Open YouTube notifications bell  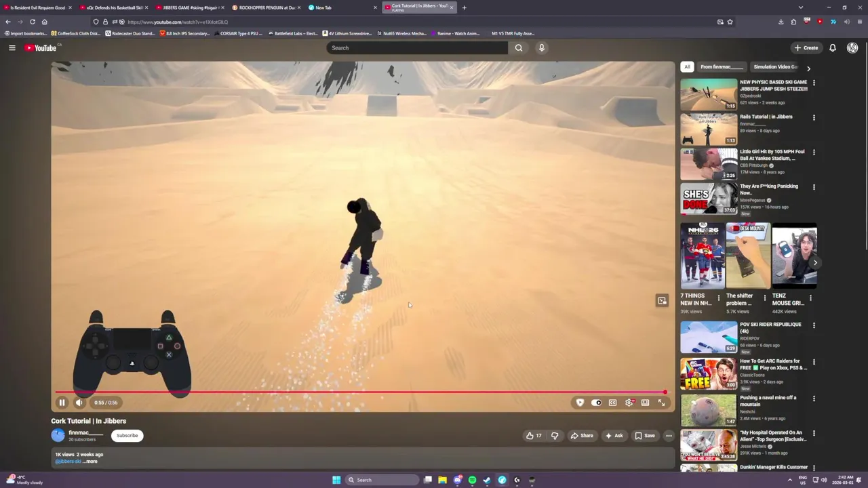[x=833, y=47]
